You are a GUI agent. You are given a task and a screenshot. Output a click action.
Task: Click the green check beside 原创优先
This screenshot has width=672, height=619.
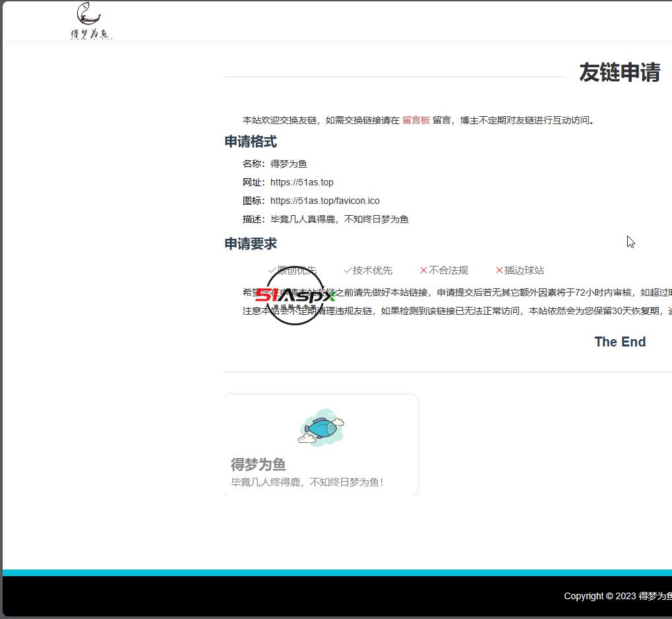click(271, 270)
